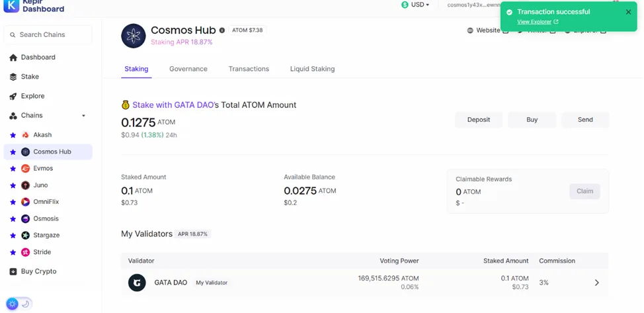This screenshot has height=313, width=644.
Task: Click the Voting Power column header
Action: [399, 261]
